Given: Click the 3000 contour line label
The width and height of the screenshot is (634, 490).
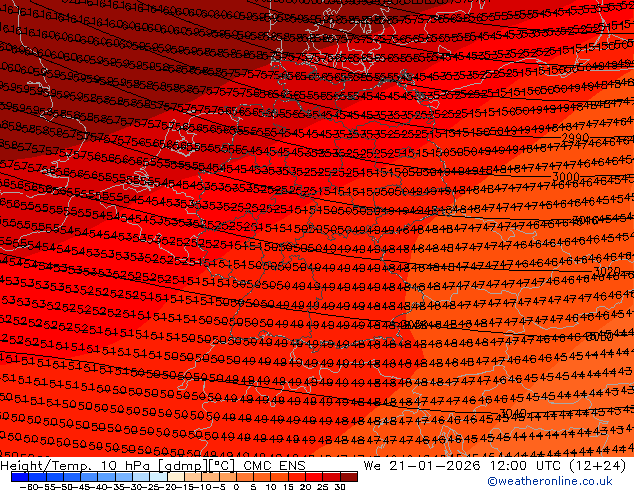Looking at the screenshot, I should 566,177.
